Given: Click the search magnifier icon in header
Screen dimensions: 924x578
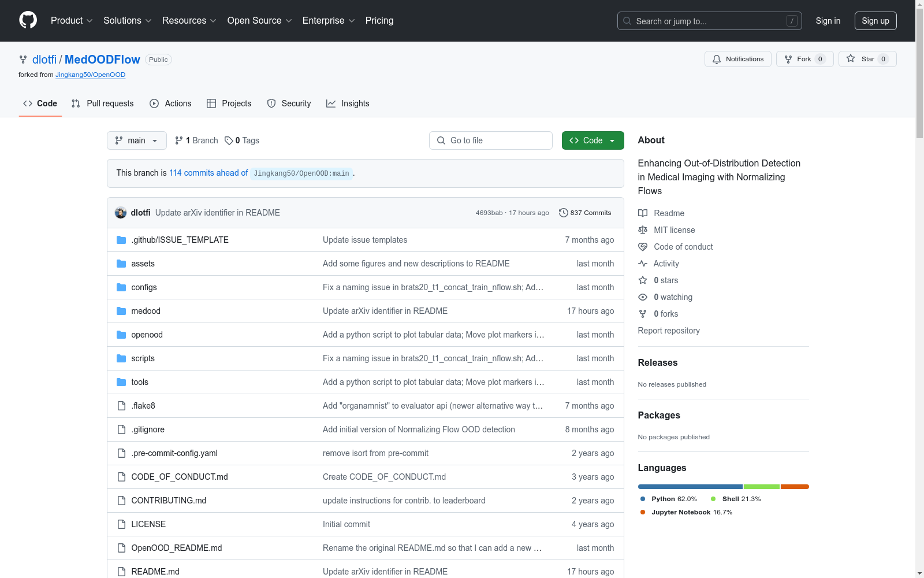Looking at the screenshot, I should (627, 21).
